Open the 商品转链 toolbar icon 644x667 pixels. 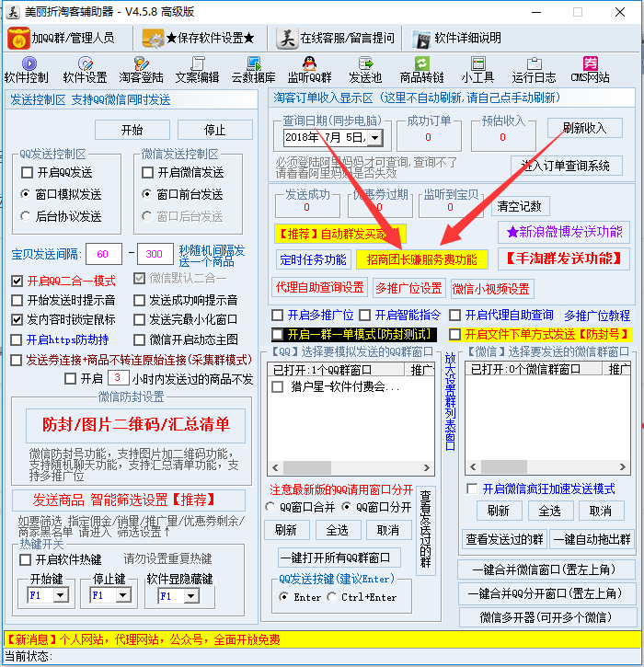point(422,63)
